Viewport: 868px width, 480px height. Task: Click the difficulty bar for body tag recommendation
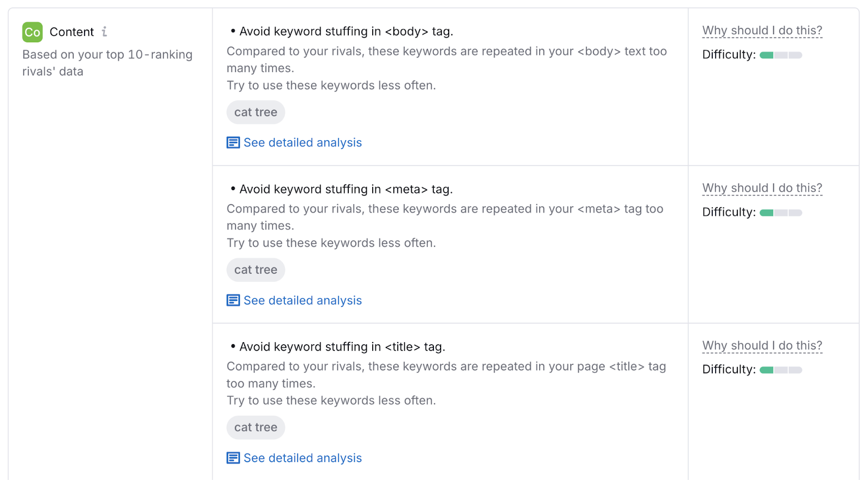(x=780, y=55)
